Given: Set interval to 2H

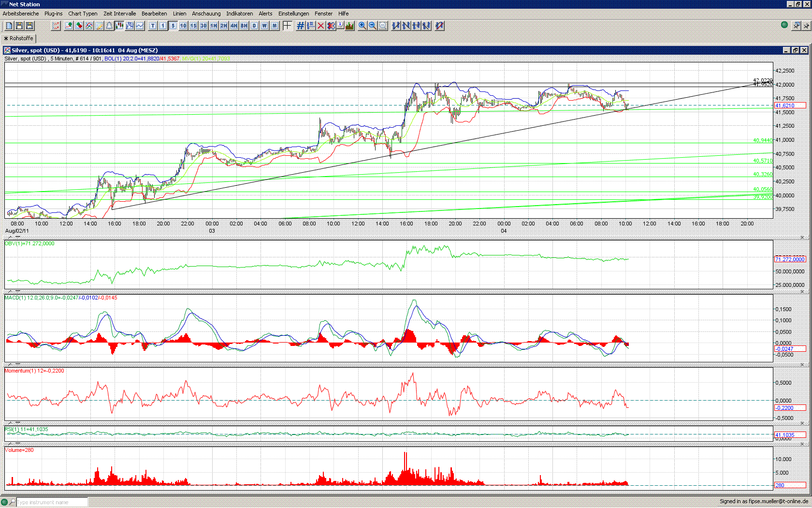Looking at the screenshot, I should [224, 26].
